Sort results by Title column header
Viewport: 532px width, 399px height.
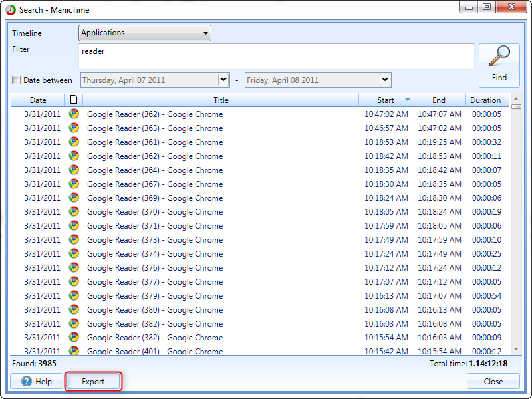[221, 100]
